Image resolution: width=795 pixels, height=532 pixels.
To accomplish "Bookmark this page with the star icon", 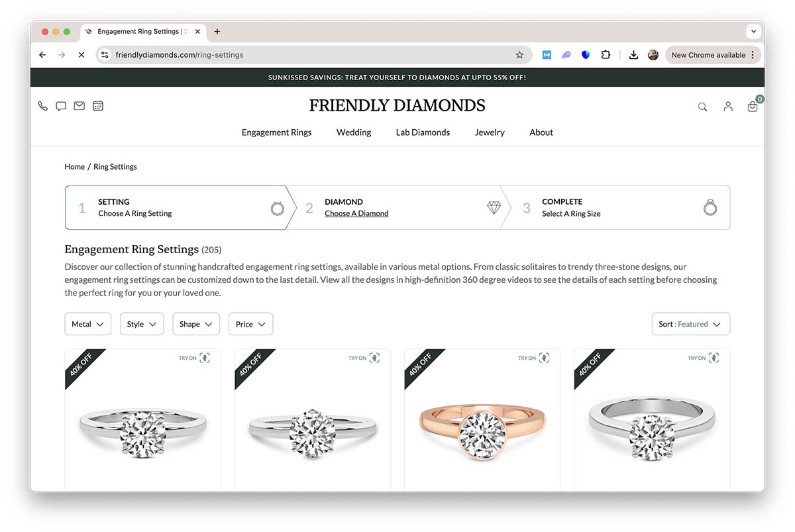I will coord(519,55).
